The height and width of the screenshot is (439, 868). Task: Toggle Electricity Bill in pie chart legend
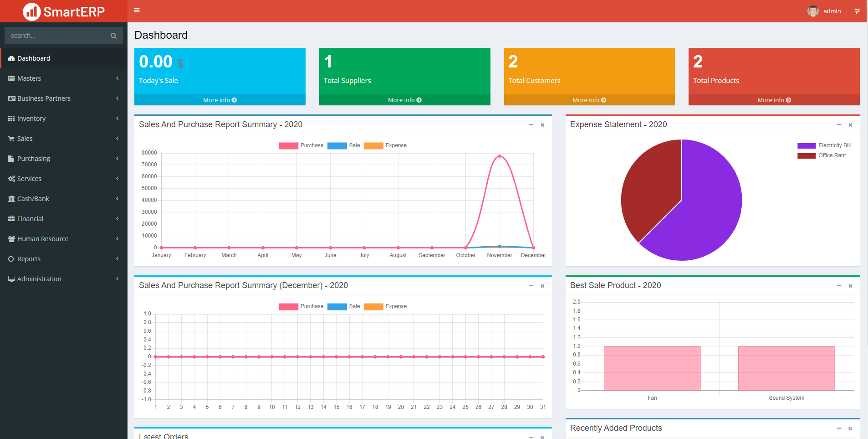point(824,145)
